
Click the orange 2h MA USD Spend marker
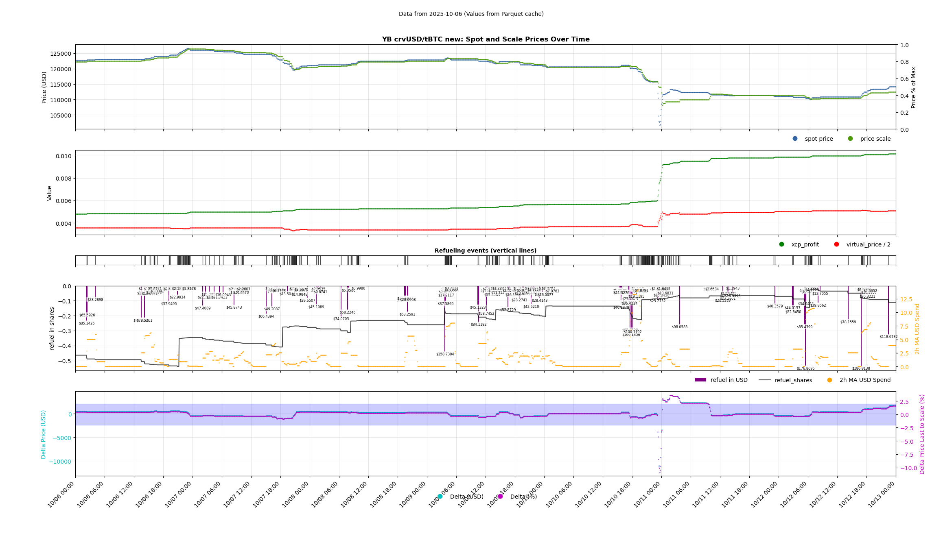pyautogui.click(x=829, y=380)
